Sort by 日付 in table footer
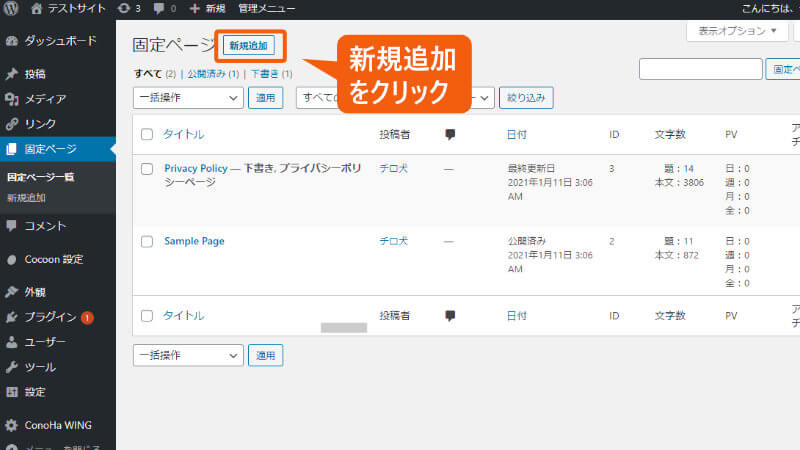 point(516,316)
